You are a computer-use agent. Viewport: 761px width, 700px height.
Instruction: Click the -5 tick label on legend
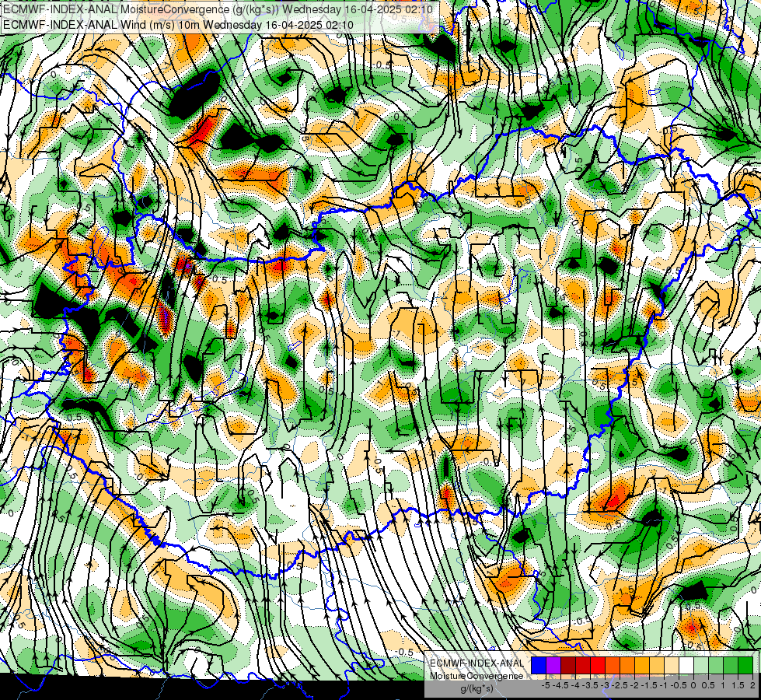coord(546,685)
